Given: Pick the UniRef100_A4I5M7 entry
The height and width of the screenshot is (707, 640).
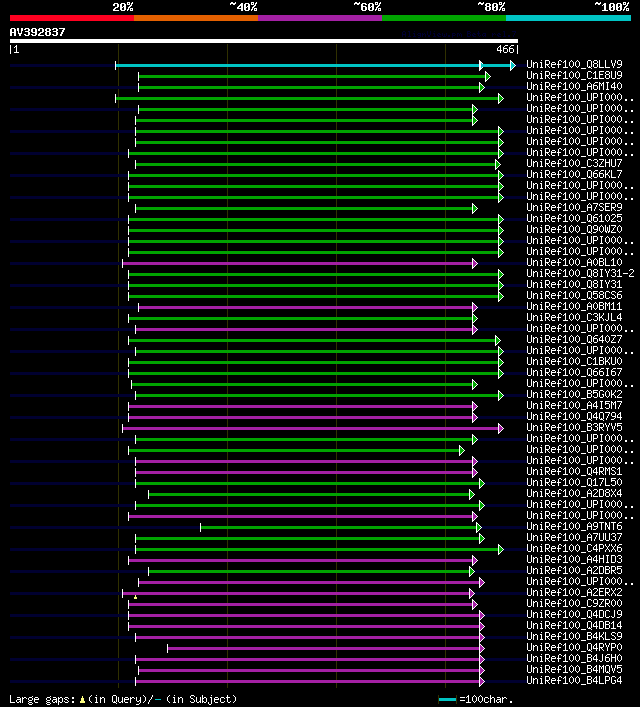Looking at the screenshot, I should tap(574, 405).
